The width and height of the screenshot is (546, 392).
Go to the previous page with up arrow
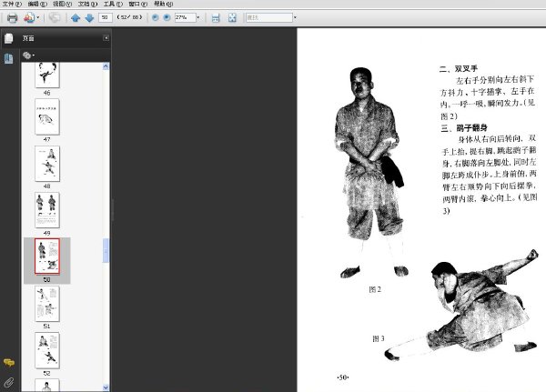click(76, 18)
